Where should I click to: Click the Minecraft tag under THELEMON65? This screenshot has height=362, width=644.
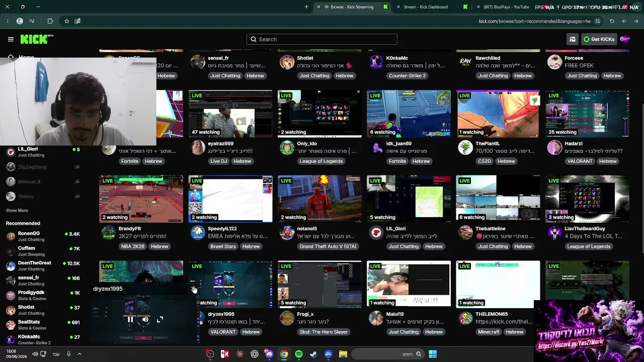(x=489, y=332)
